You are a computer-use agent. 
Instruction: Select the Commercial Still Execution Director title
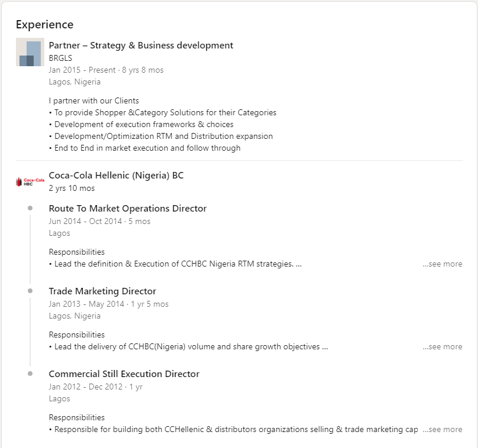124,374
